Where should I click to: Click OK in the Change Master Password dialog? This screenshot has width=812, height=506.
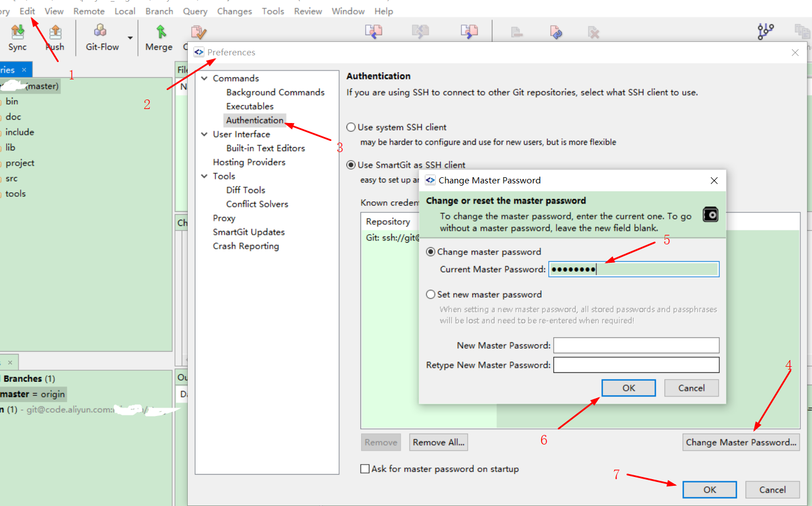(629, 388)
